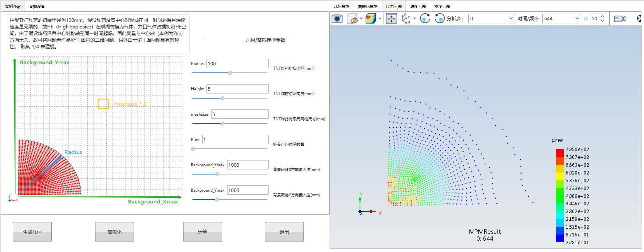Click the meshsize input field
The height and width of the screenshot is (252, 644).
tap(240, 114)
